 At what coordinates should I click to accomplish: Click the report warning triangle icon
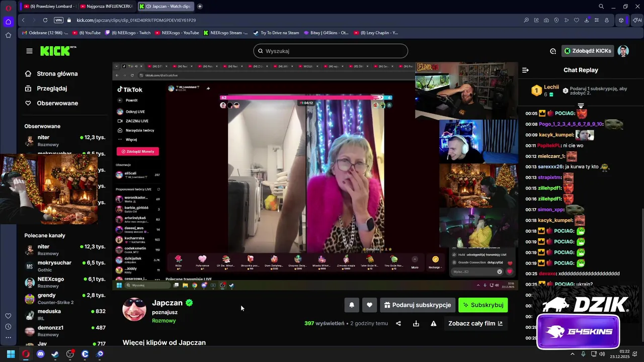(x=433, y=323)
